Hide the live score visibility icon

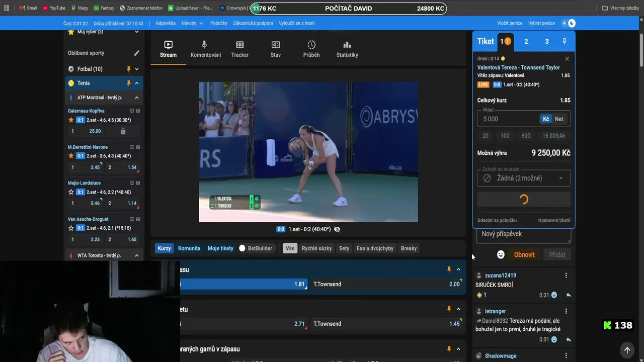pos(337,229)
